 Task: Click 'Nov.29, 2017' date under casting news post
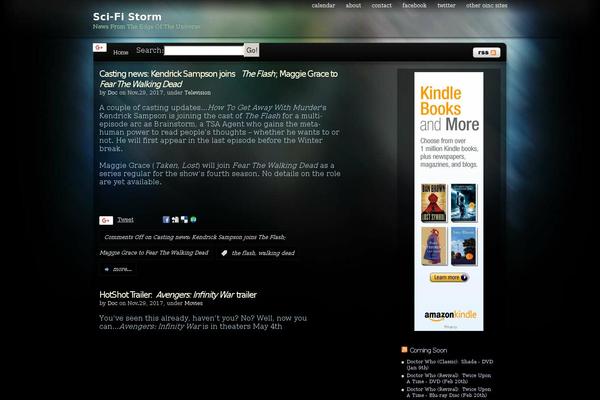pos(145,93)
